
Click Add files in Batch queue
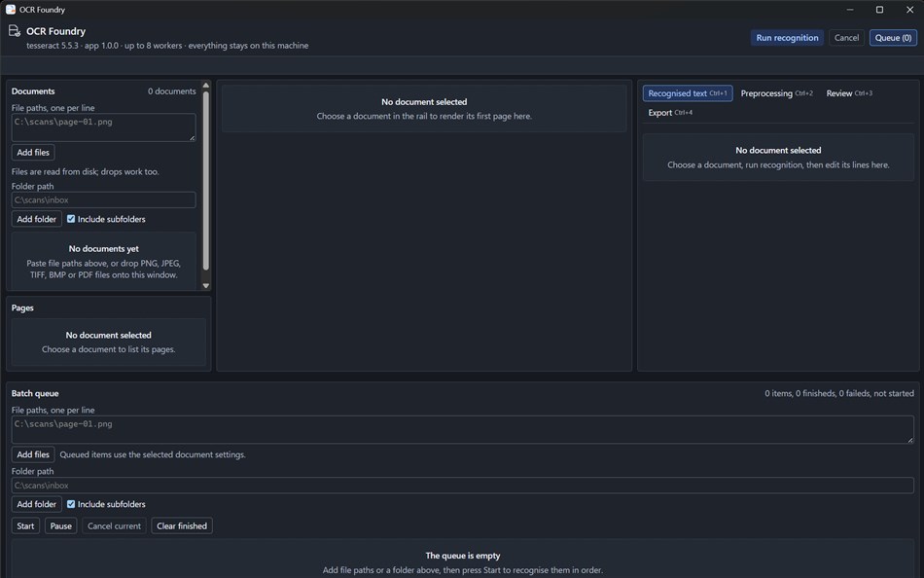[x=33, y=454]
